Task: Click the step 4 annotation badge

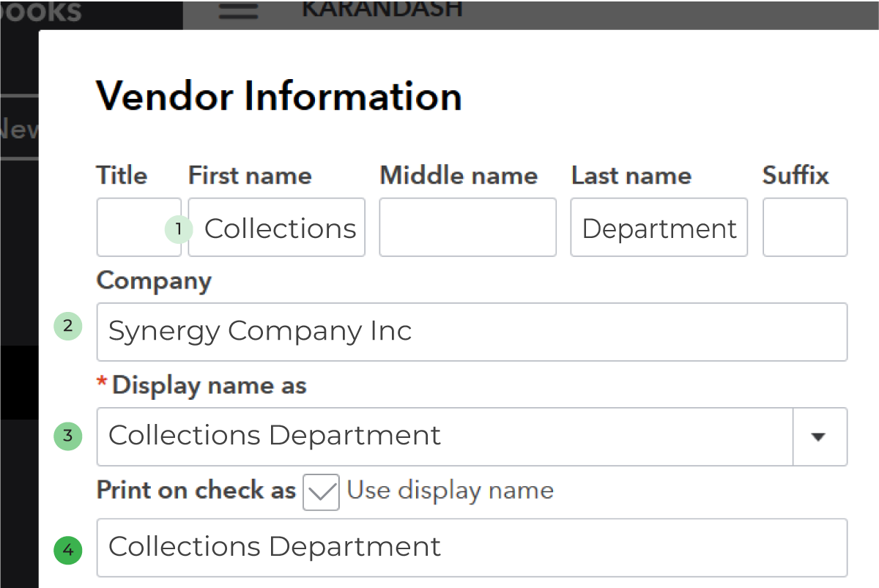Action: click(x=68, y=551)
